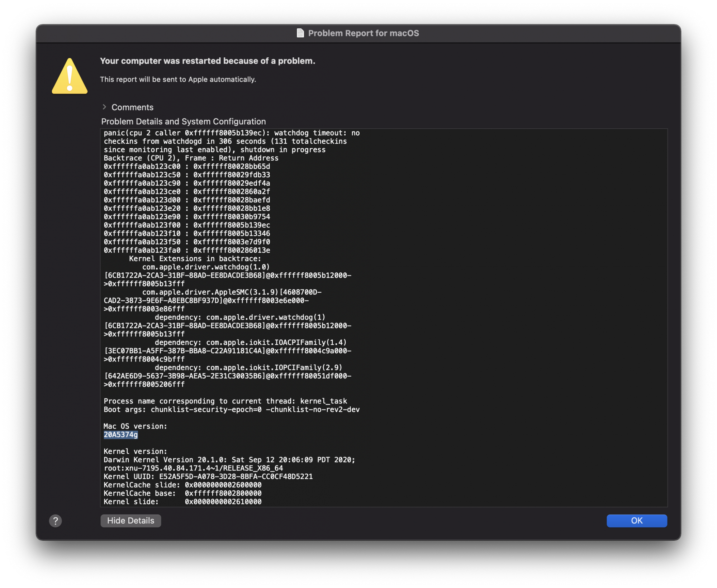
Task: Confirm with the blue OK button
Action: point(636,521)
